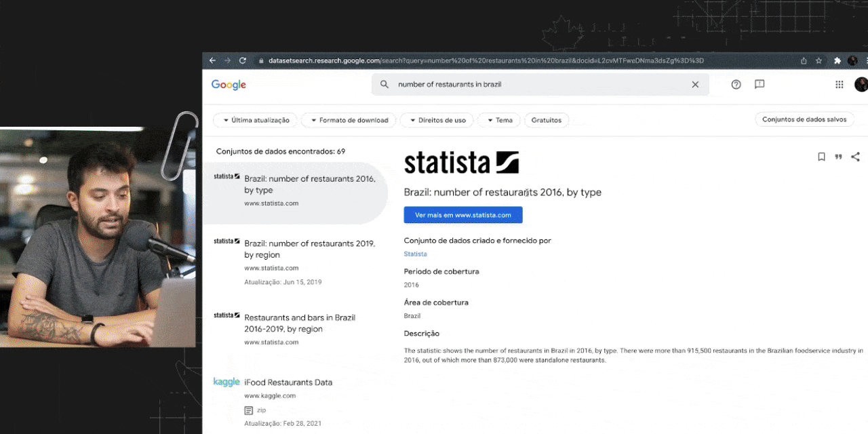Click the webcam video thumbnail of the presenter

pos(98,237)
